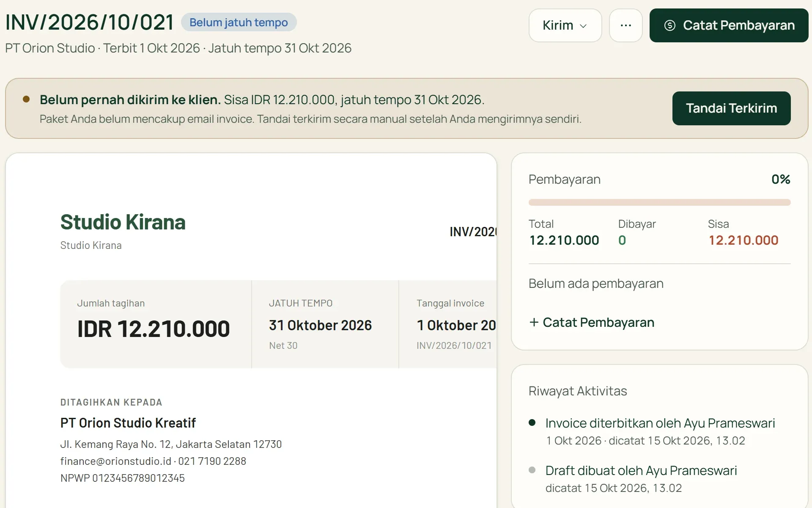
Task: Click the Jl. Kemang Raya address line
Action: click(x=171, y=444)
